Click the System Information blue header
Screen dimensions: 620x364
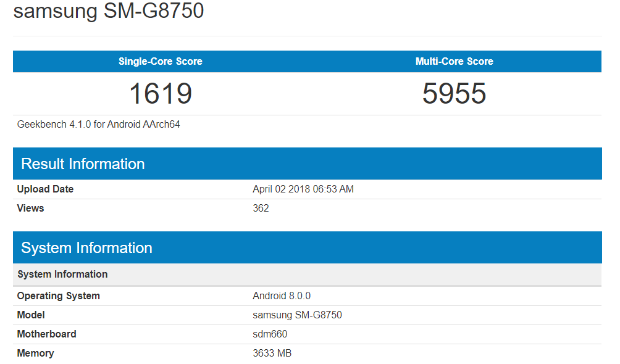86,247
